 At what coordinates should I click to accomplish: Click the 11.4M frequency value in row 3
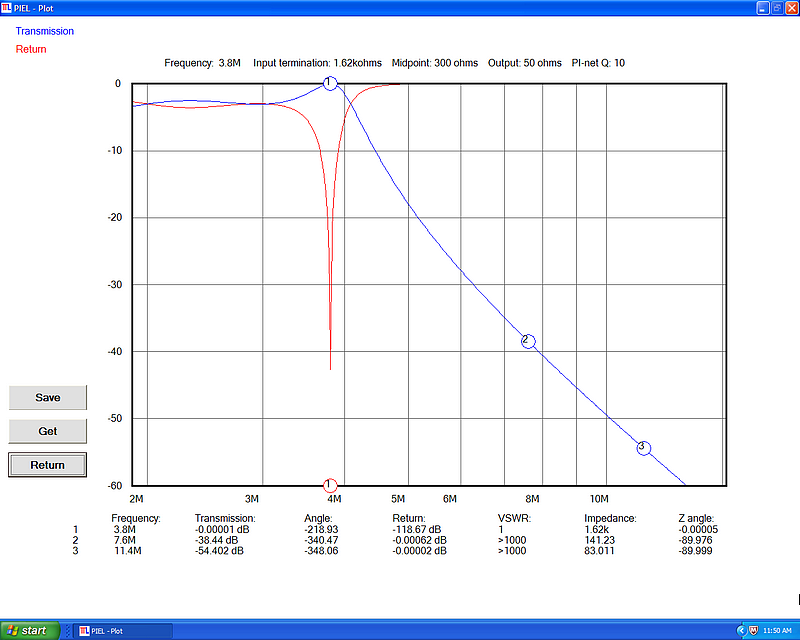click(x=128, y=551)
